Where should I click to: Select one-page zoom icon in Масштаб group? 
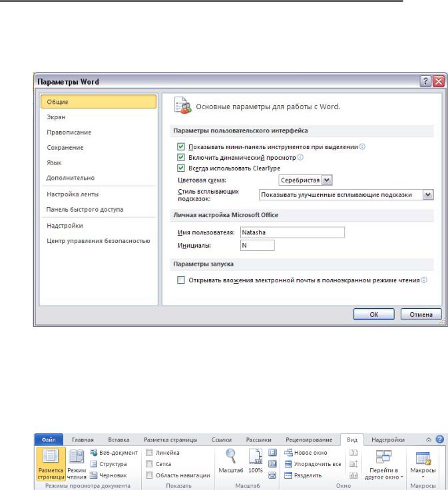click(272, 453)
